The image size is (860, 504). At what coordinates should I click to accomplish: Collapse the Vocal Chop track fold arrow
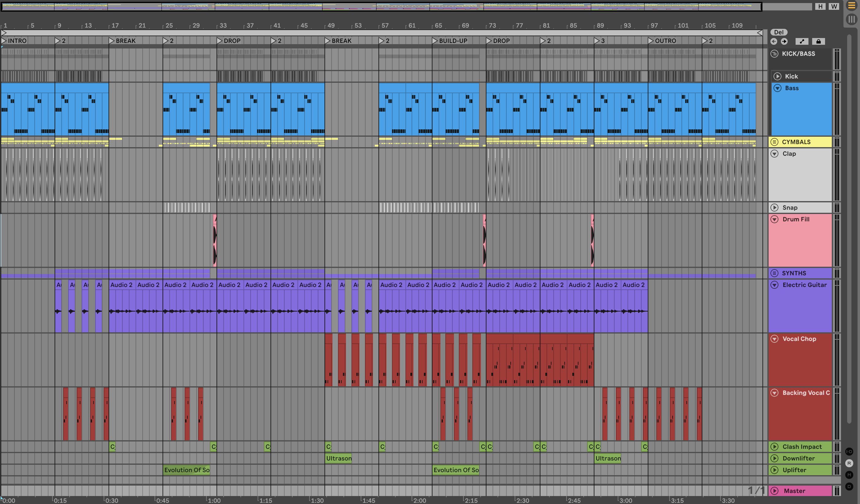coord(774,339)
